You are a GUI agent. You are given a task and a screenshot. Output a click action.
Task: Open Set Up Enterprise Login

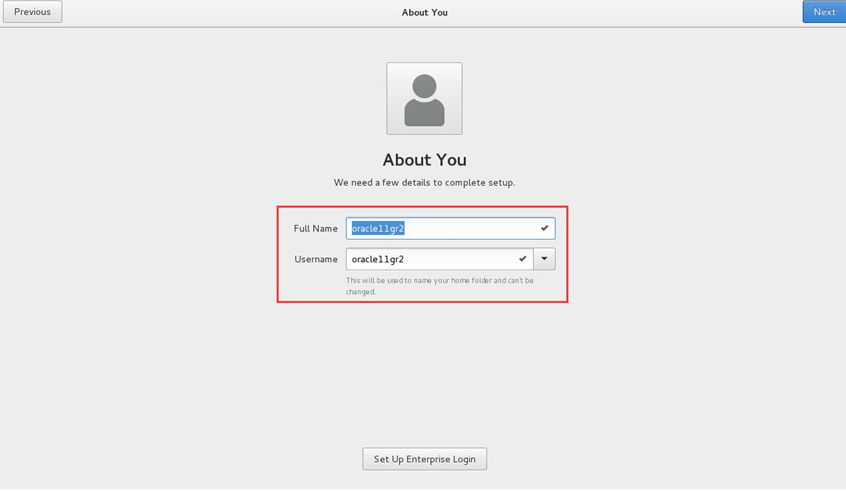[425, 459]
